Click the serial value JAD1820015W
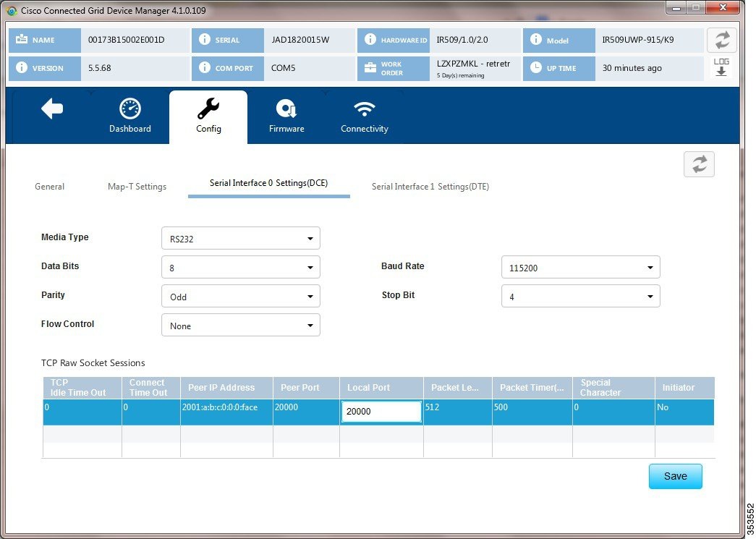This screenshot has width=756, height=539. pyautogui.click(x=300, y=40)
